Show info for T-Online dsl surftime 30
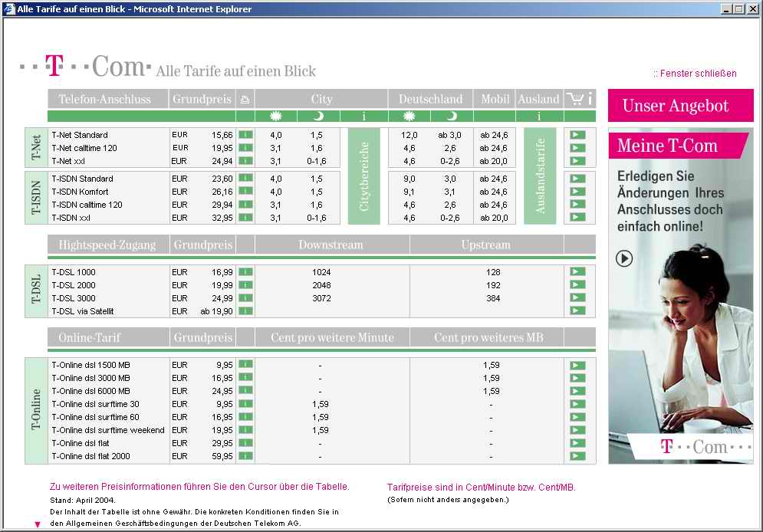763x532 pixels. point(245,404)
